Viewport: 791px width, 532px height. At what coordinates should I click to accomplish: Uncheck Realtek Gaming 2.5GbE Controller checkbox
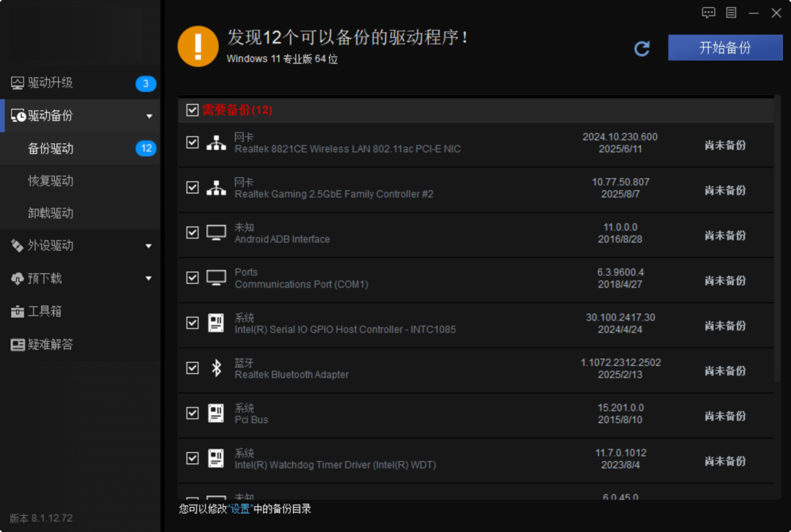point(192,187)
